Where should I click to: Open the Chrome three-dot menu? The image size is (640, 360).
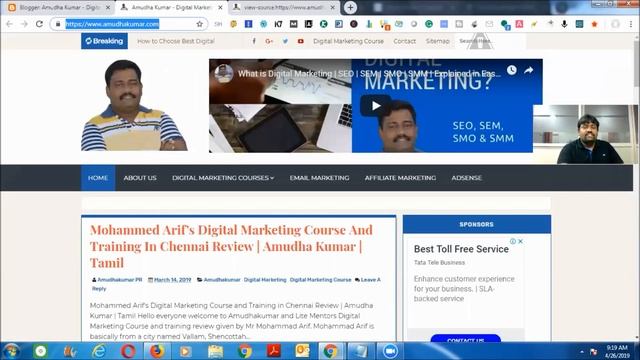point(631,24)
